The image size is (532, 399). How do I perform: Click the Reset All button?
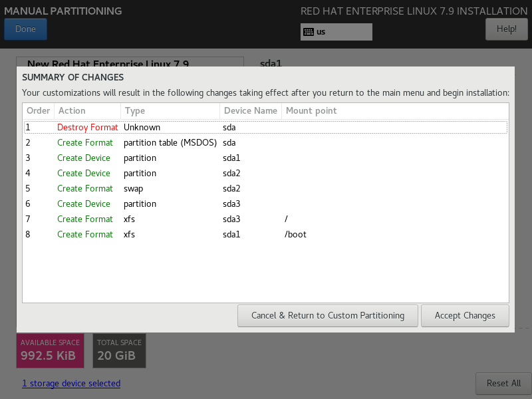503,384
